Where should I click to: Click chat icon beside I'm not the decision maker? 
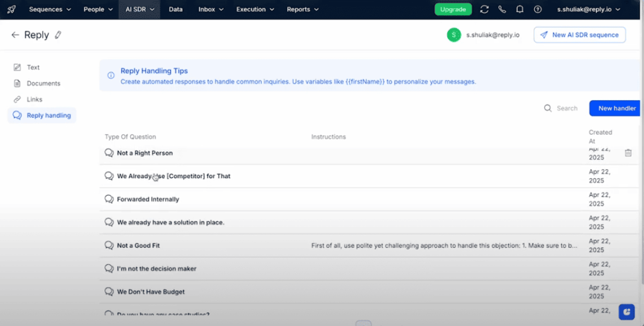click(x=109, y=269)
